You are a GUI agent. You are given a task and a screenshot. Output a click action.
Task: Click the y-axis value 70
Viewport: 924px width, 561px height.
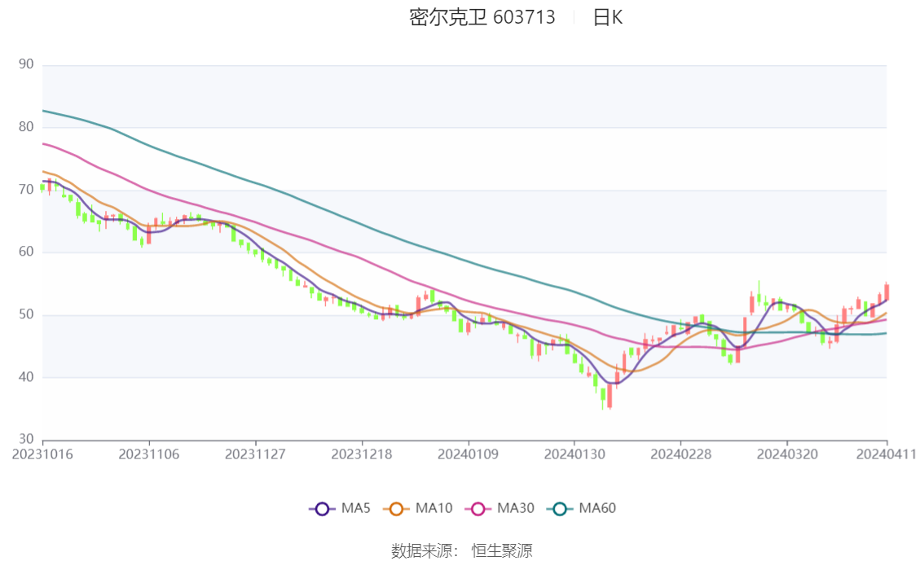click(26, 190)
